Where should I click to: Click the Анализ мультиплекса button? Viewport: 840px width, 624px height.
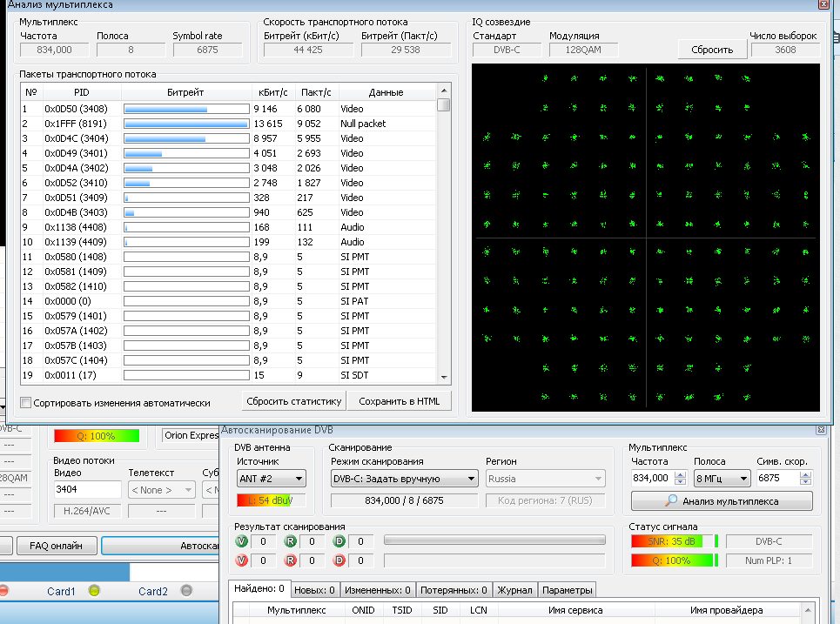click(722, 501)
